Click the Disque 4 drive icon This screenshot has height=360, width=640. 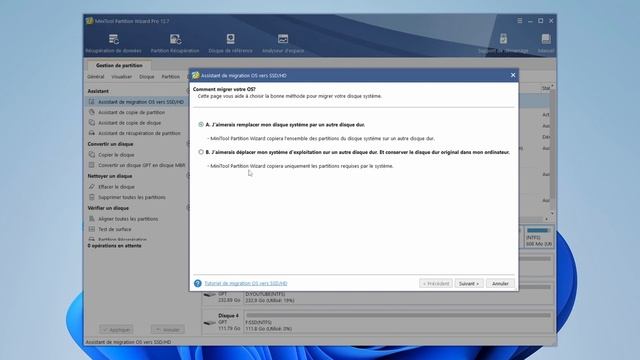click(x=209, y=322)
